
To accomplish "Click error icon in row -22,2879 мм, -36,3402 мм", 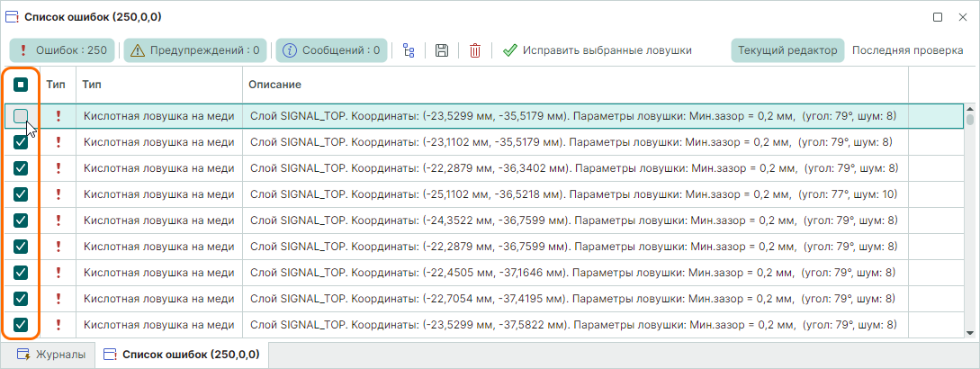I will [x=58, y=168].
